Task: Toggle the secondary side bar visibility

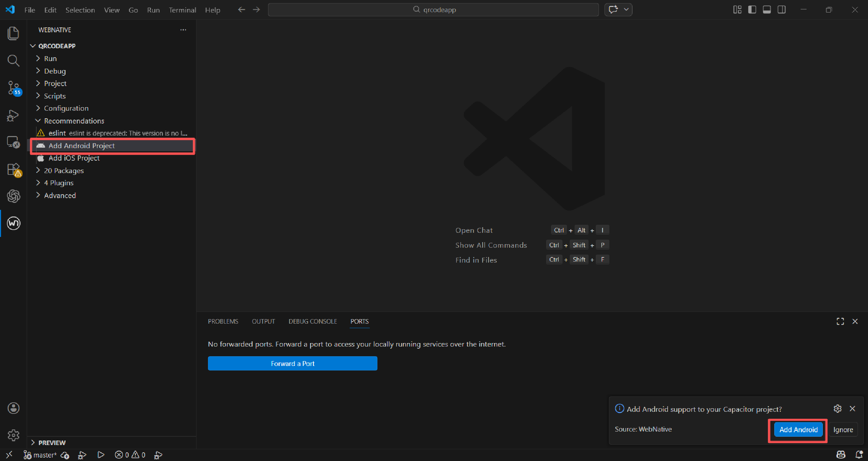Action: (782, 10)
